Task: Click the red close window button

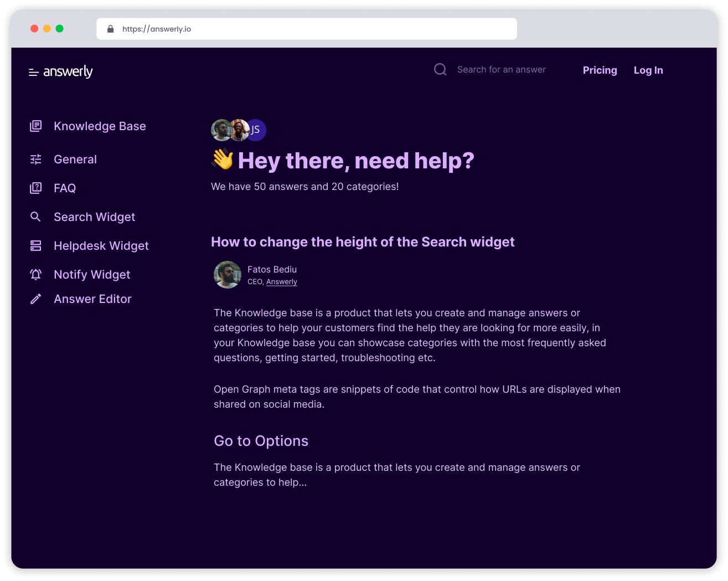Action: coord(34,28)
